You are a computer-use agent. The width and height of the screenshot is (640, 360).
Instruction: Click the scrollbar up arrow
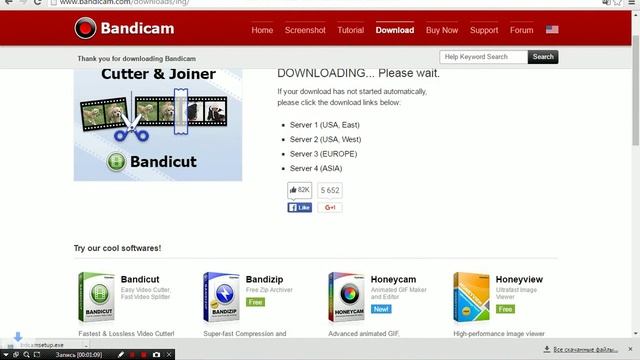(636, 14)
